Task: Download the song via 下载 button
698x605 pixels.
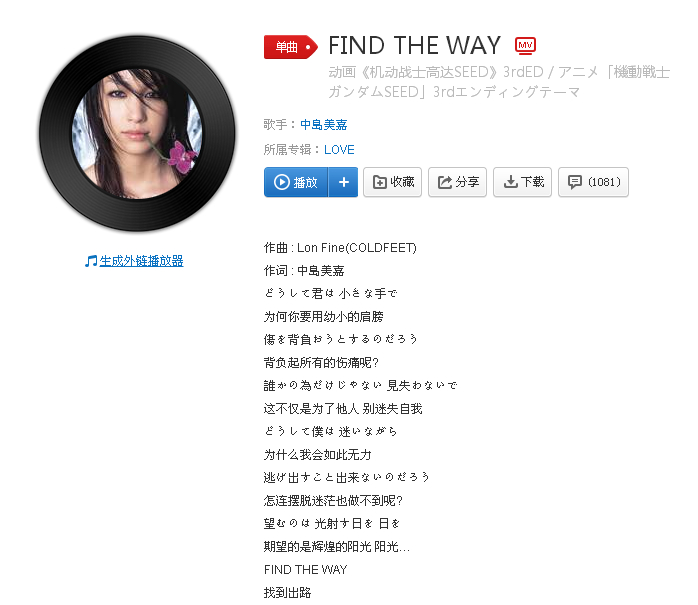Action: [522, 182]
